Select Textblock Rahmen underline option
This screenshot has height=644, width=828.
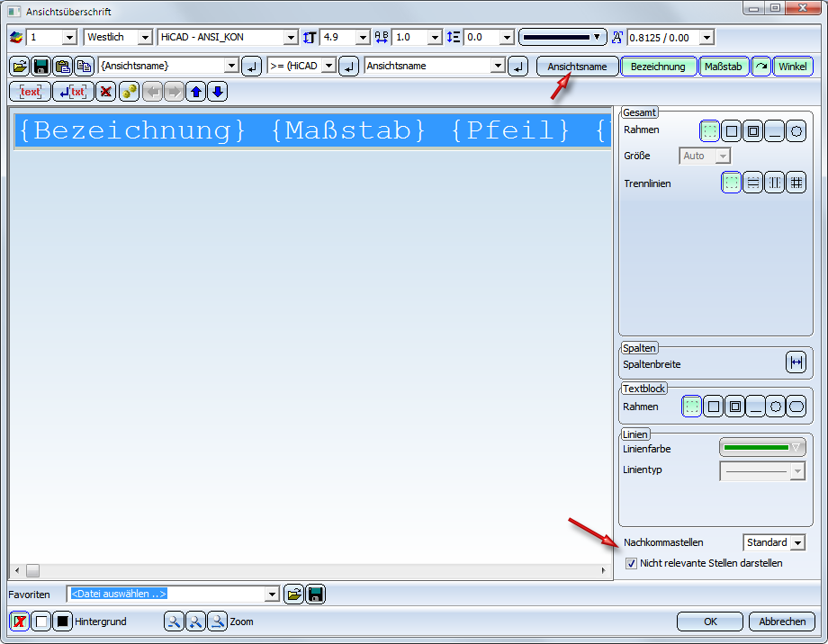[756, 407]
